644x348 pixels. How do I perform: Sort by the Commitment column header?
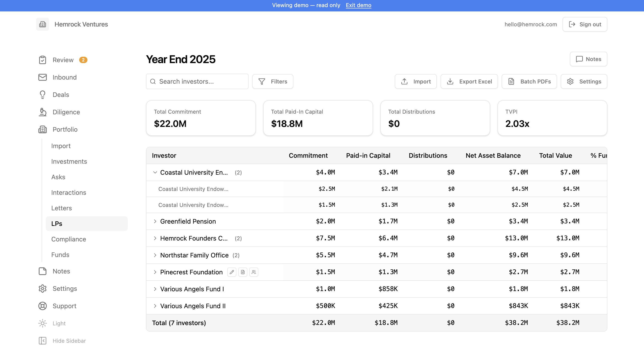pyautogui.click(x=308, y=155)
